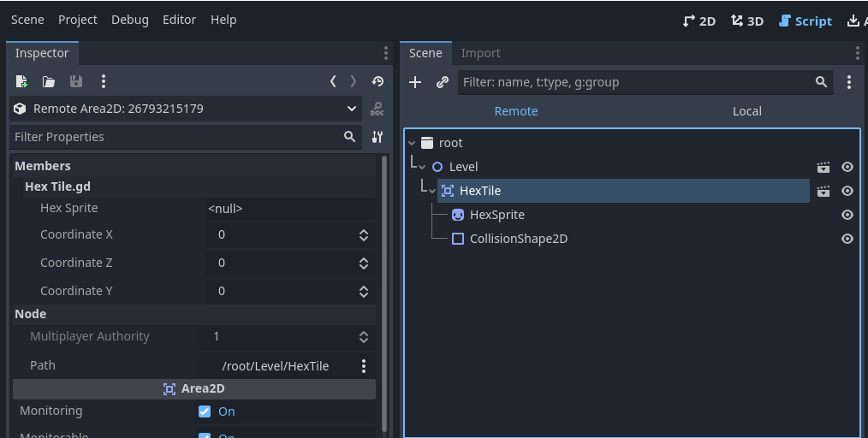Switch to the Script workspace

805,21
